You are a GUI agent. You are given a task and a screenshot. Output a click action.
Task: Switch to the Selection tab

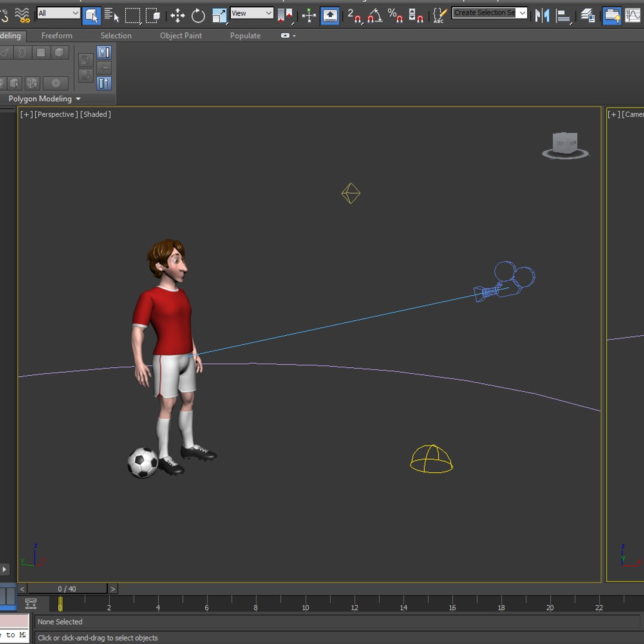116,36
